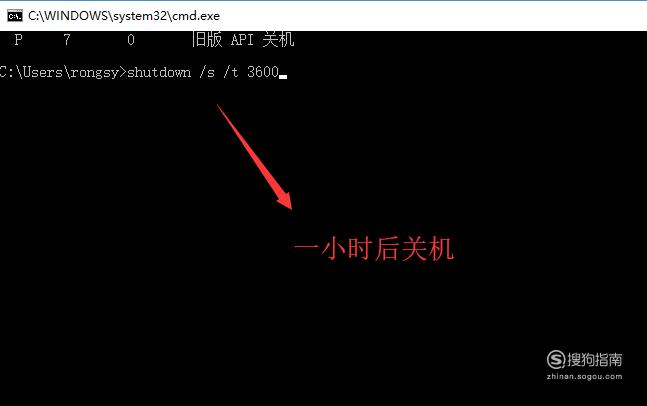Click the C:\Users\rongsy> prompt path
Image resolution: width=647 pixels, height=406 pixels.
point(63,72)
